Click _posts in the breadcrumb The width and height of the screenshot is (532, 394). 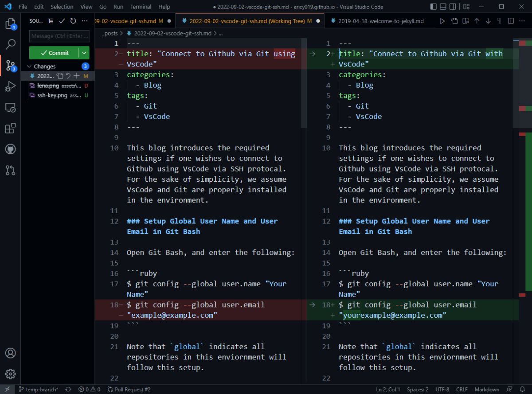point(110,33)
